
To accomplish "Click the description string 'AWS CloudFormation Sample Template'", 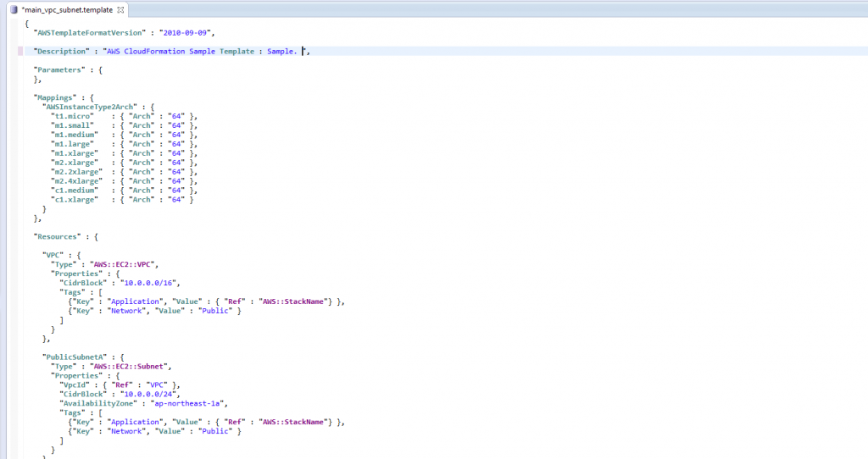I will point(181,52).
